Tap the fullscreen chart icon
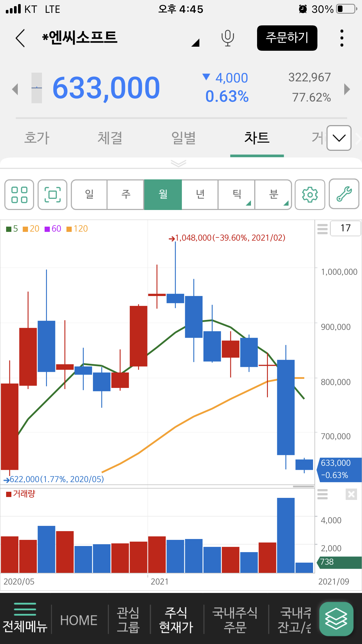362x644 pixels. (x=52, y=195)
